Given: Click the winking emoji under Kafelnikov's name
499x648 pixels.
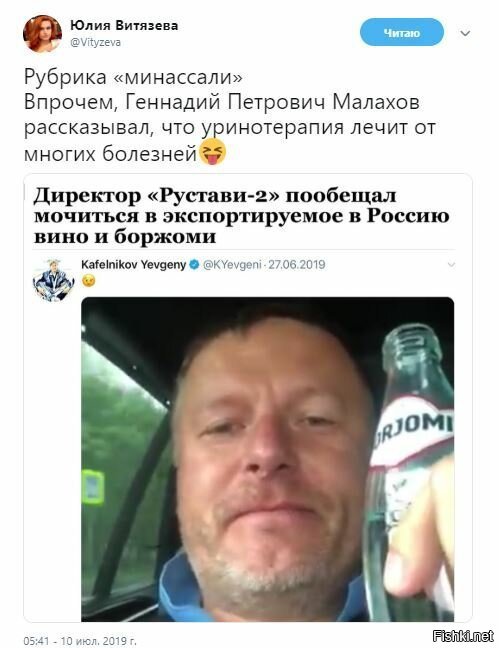Looking at the screenshot, I should click(88, 281).
